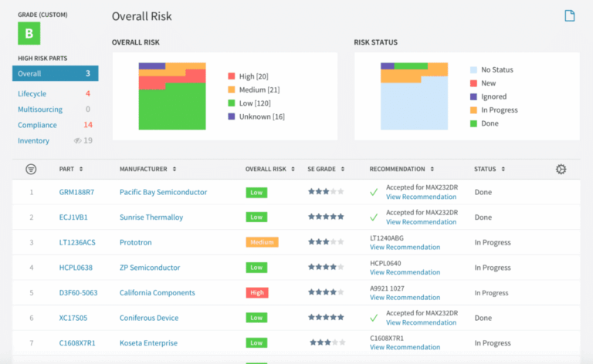Click Low risk badge for GRM188R7
Image resolution: width=593 pixels, height=364 pixels.
pos(256,193)
